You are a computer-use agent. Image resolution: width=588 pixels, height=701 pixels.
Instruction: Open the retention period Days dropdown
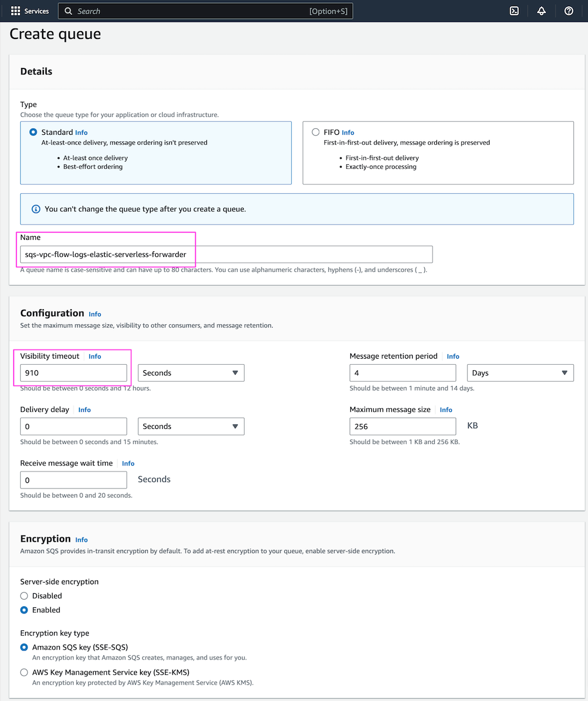pos(520,372)
